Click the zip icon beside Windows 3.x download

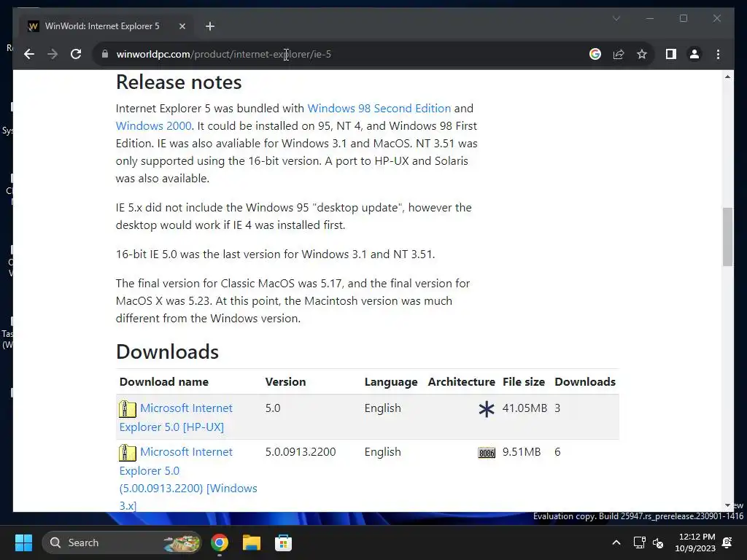pos(127,453)
